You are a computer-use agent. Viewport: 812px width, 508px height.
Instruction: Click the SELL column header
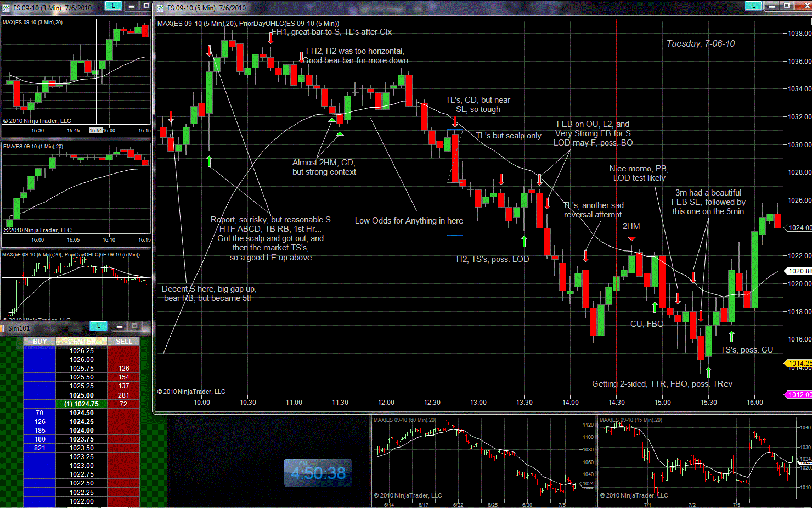[x=123, y=342]
